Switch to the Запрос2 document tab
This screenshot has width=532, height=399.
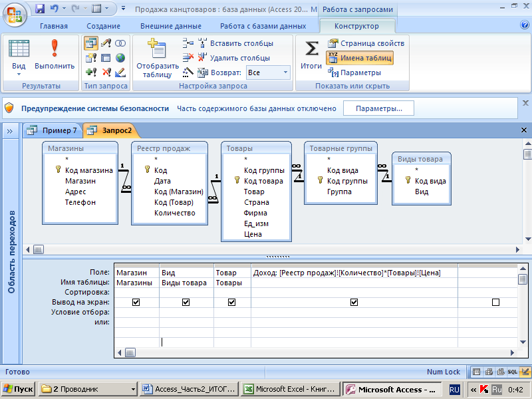(110, 130)
